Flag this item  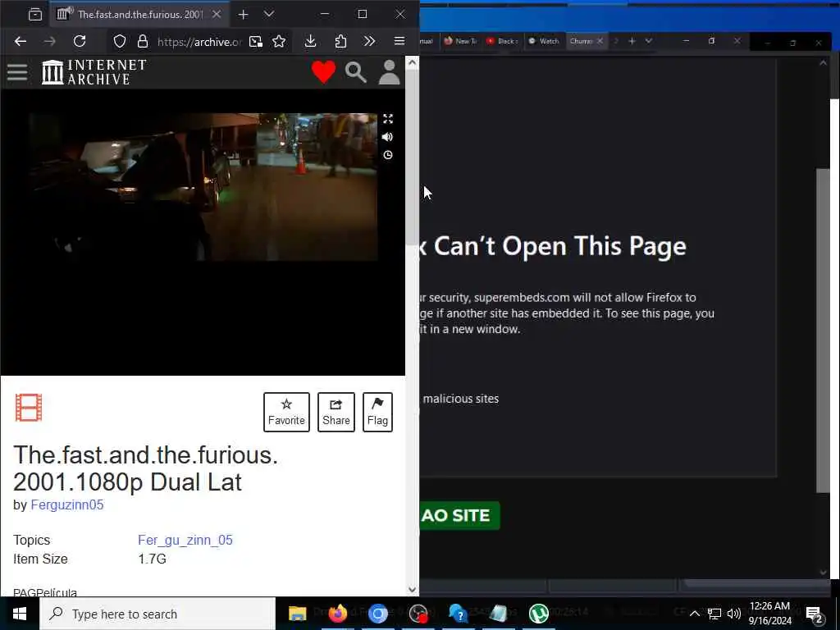tap(377, 412)
